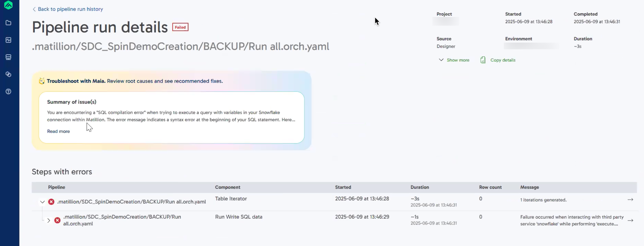Open the overlapping circles icon in sidebar

coord(8,74)
